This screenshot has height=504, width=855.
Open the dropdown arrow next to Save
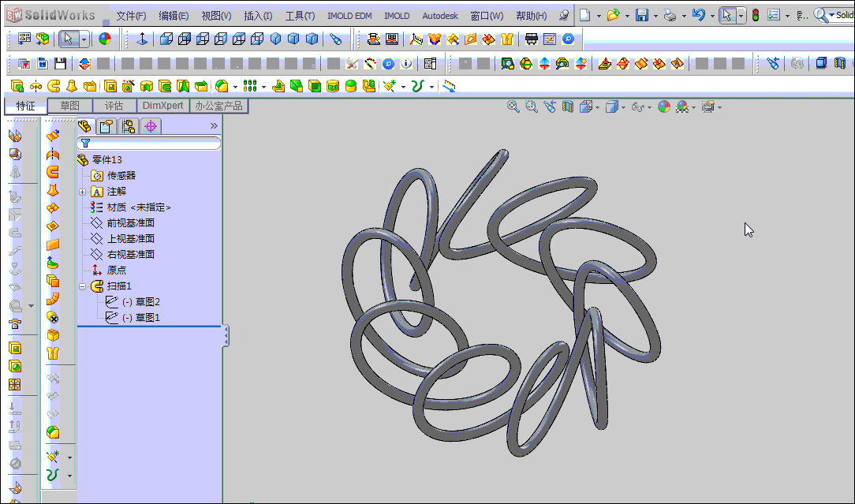[x=655, y=17]
